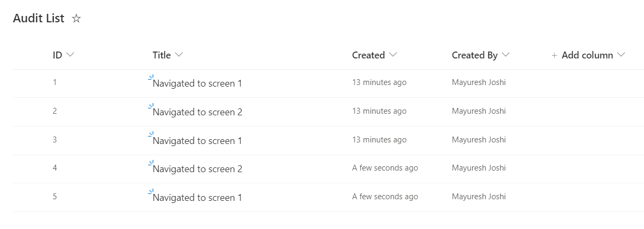Open the row 3 item Navigated to screen 1
The width and height of the screenshot is (644, 229).
(x=197, y=141)
